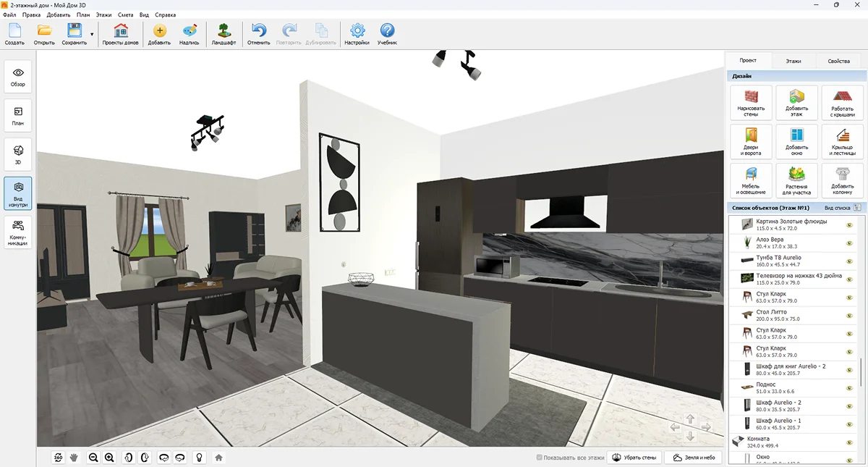Open the Коммуникации sidebar mode
The image size is (868, 467).
coord(18,232)
